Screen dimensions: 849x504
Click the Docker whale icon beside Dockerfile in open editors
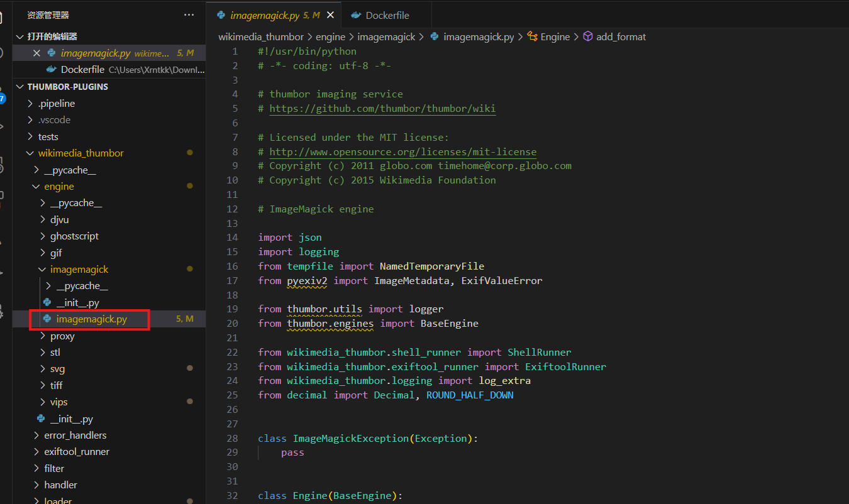click(x=51, y=70)
